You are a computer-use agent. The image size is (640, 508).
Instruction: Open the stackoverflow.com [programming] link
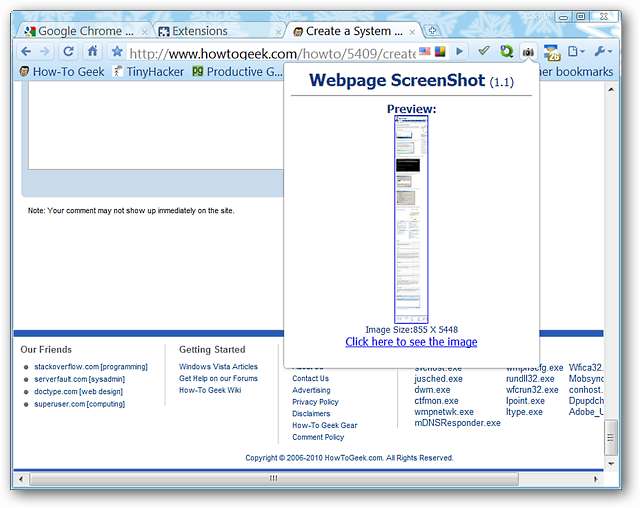pyautogui.click(x=91, y=367)
